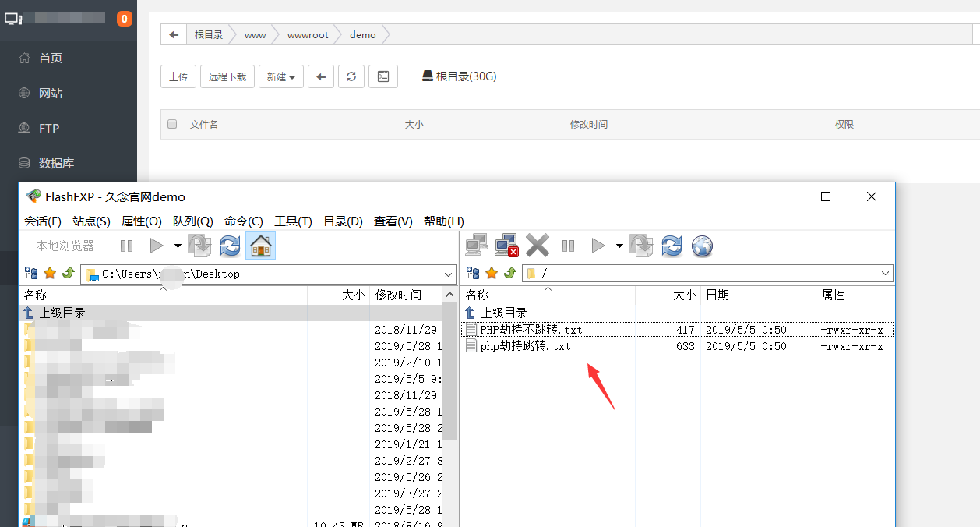This screenshot has width=980, height=527.
Task: Click the abort X icon in right toolbar
Action: point(538,246)
